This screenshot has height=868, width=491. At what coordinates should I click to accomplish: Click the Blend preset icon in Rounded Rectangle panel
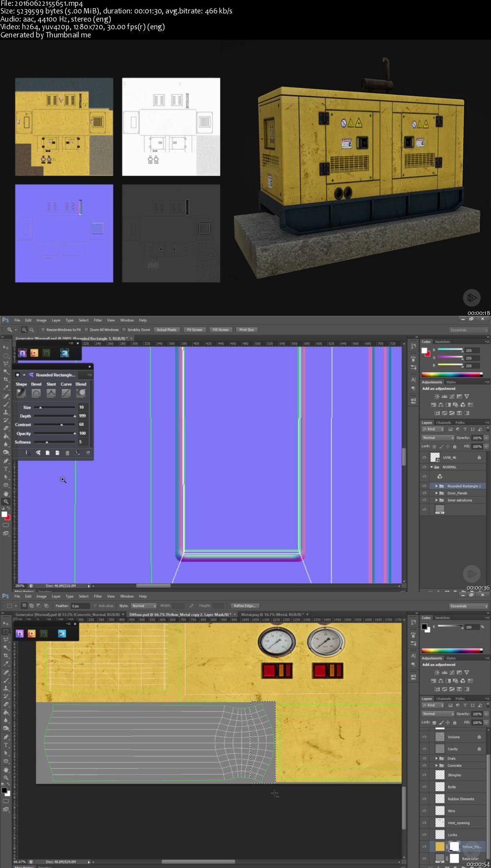(81, 393)
